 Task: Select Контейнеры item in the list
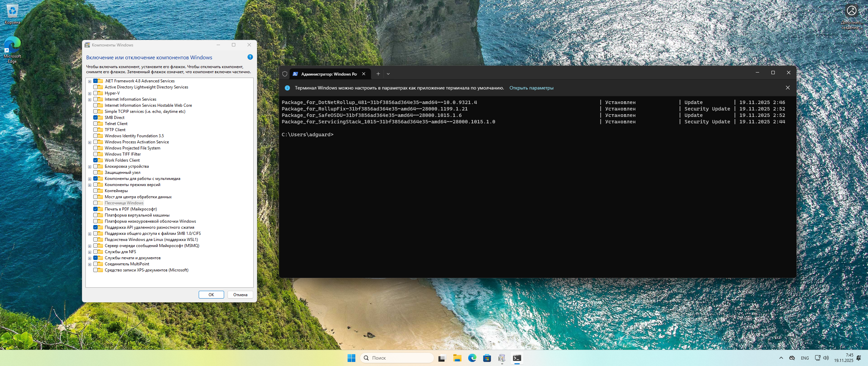(x=116, y=191)
